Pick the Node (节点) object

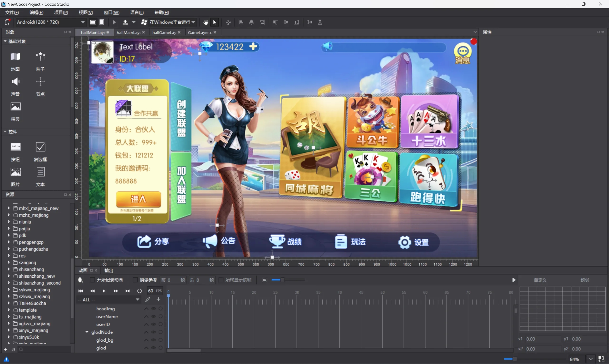click(40, 86)
